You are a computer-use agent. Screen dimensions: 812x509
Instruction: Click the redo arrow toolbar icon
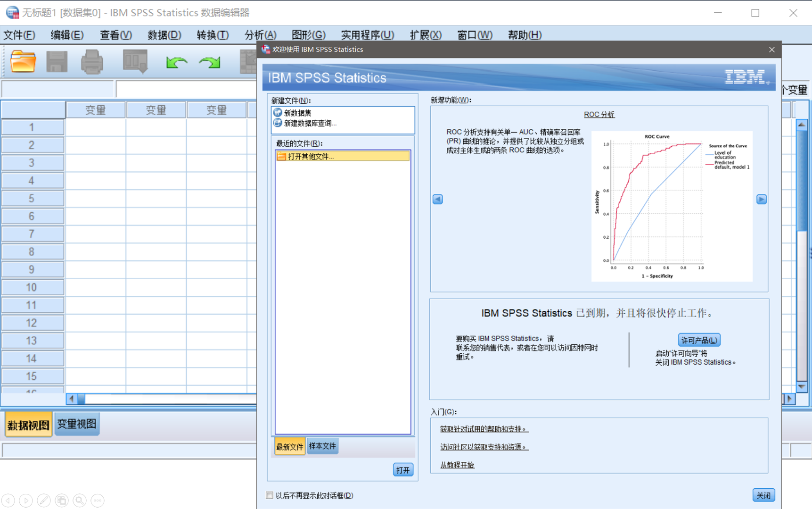210,62
